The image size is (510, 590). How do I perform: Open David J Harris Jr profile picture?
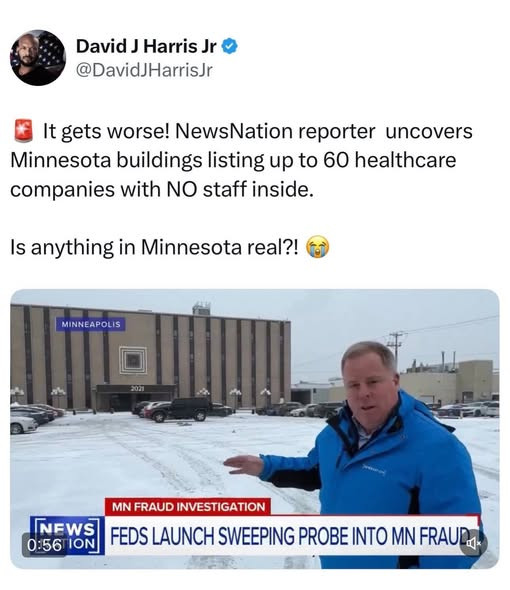coord(38,58)
